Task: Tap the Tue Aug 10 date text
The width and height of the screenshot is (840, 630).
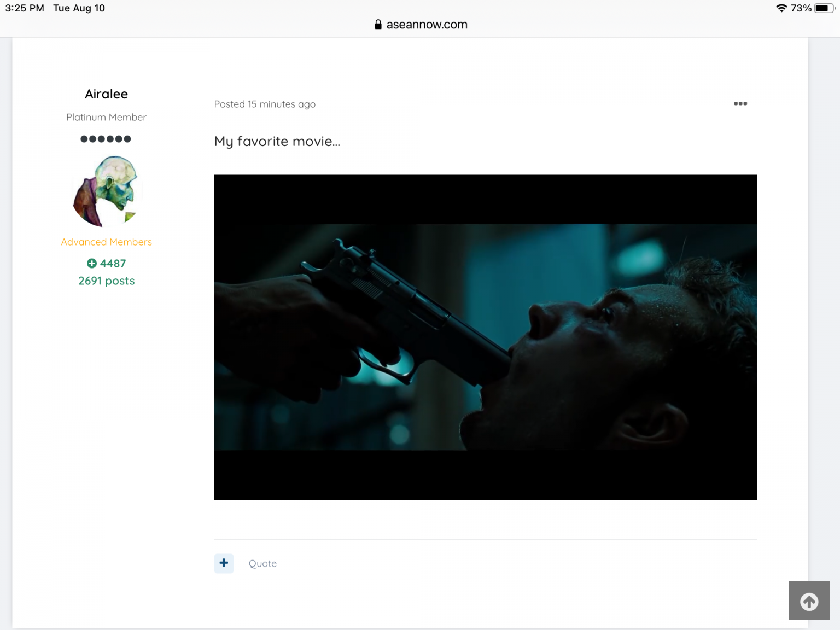Action: click(79, 8)
